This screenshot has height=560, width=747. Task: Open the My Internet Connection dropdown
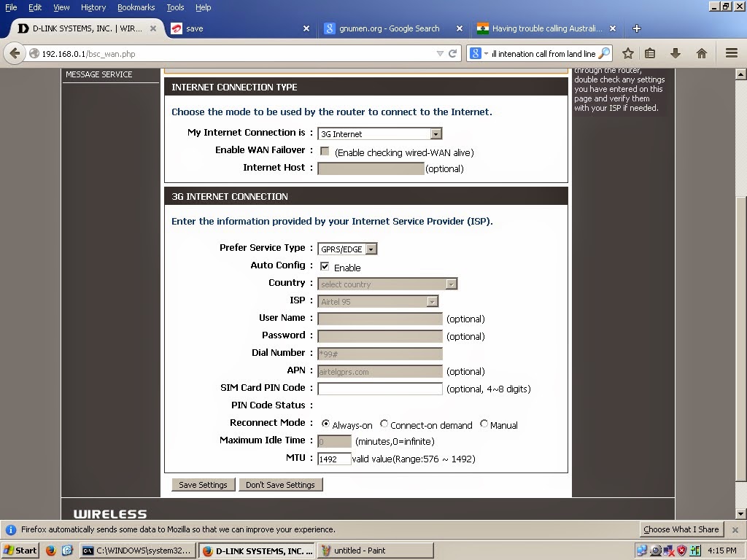(436, 133)
